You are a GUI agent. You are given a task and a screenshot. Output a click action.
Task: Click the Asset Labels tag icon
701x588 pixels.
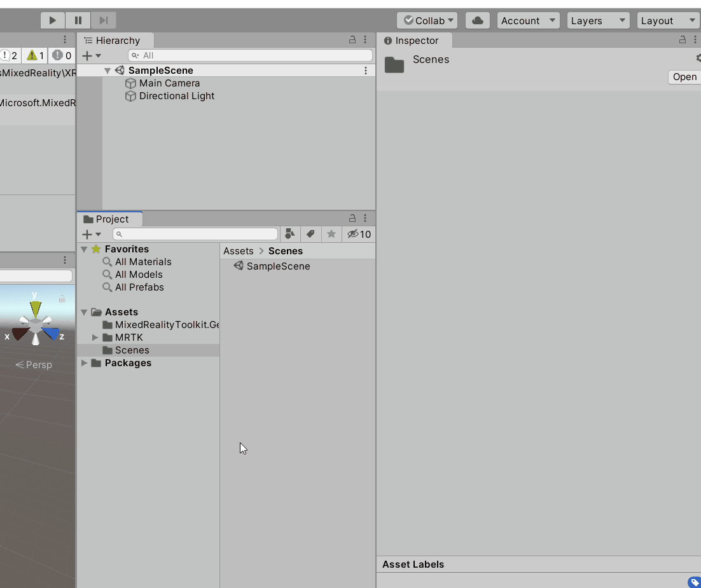[694, 581]
